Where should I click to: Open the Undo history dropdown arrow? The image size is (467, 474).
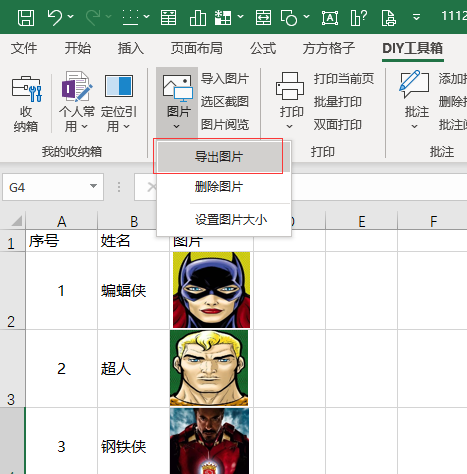[x=70, y=16]
